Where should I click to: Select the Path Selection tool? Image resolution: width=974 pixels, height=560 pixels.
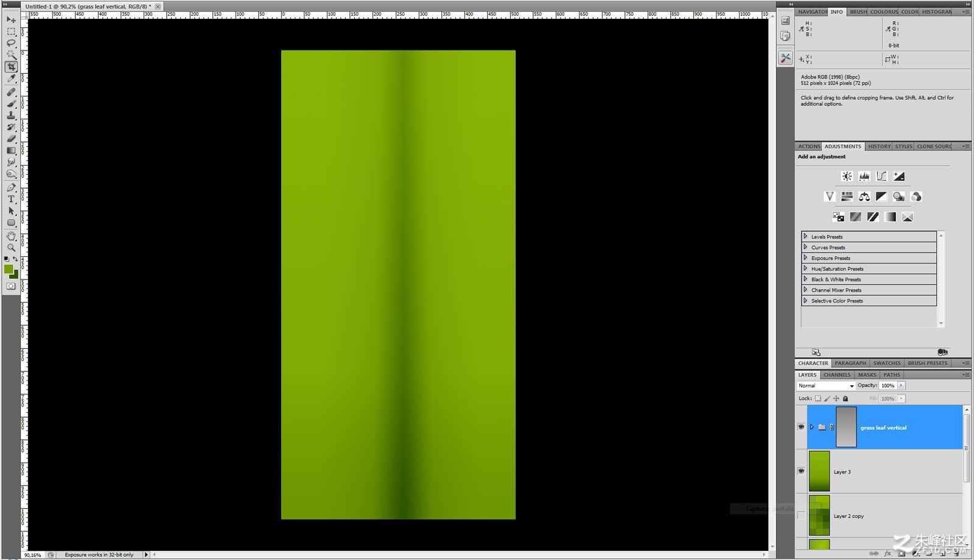tap(11, 211)
